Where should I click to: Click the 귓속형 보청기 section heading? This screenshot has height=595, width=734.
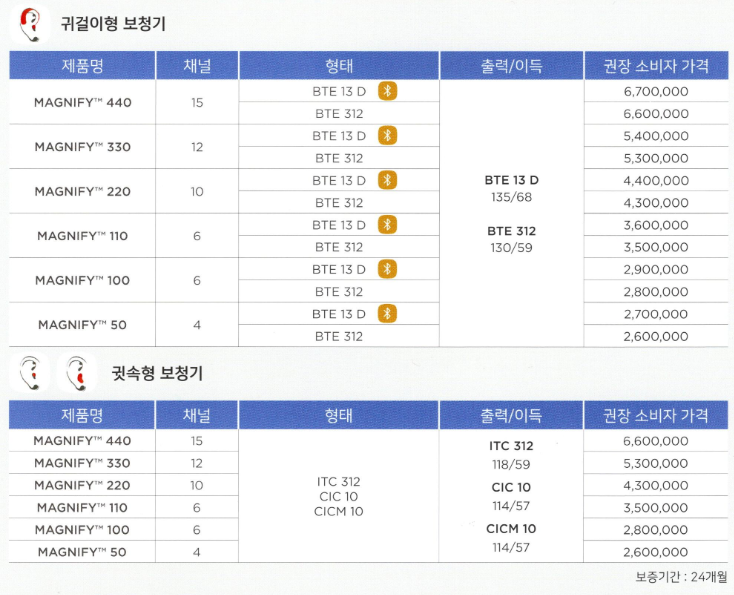[x=157, y=373]
